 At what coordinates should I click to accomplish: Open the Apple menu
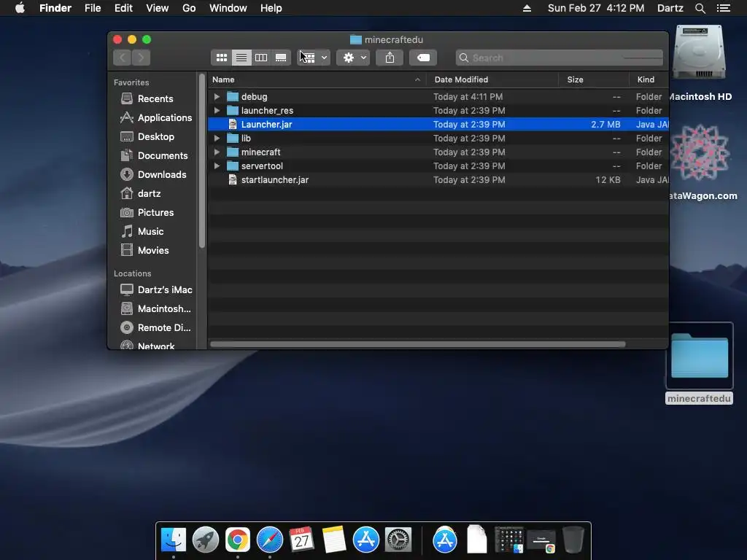pyautogui.click(x=20, y=8)
